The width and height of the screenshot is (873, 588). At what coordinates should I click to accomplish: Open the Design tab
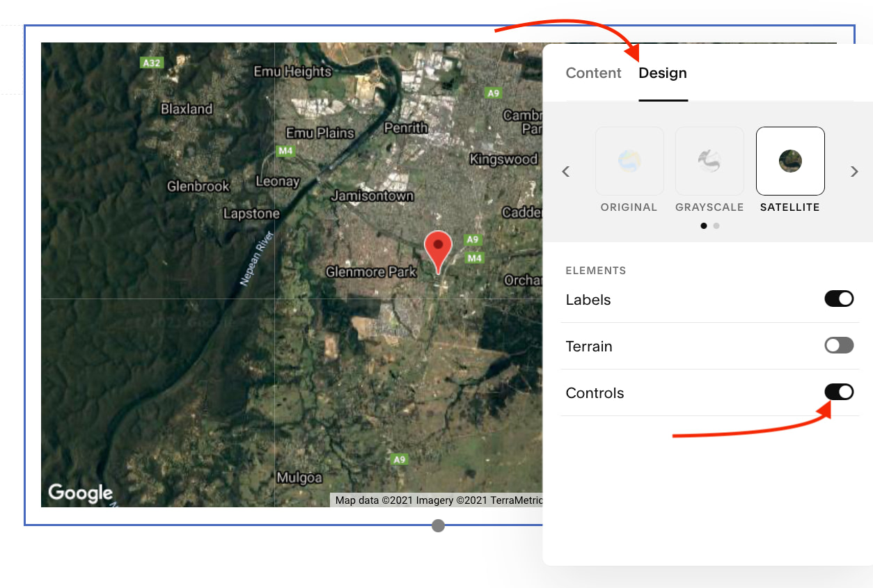663,73
